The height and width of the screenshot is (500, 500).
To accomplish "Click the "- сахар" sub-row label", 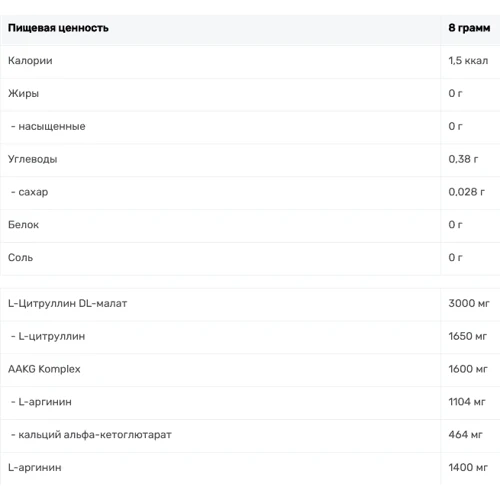I will tap(30, 192).
